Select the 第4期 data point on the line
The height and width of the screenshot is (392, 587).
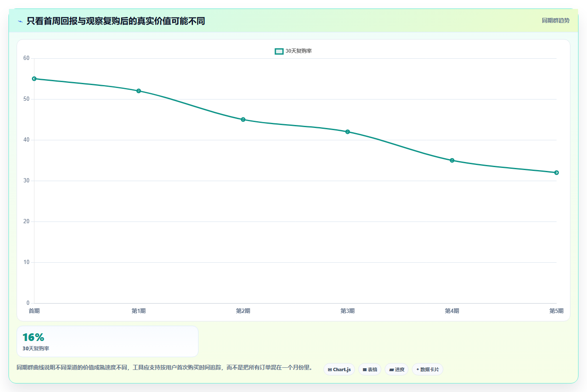coord(452,160)
